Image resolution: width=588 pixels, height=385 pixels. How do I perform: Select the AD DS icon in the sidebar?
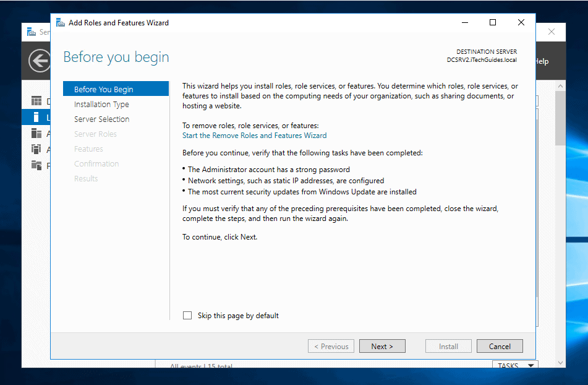pos(36,148)
